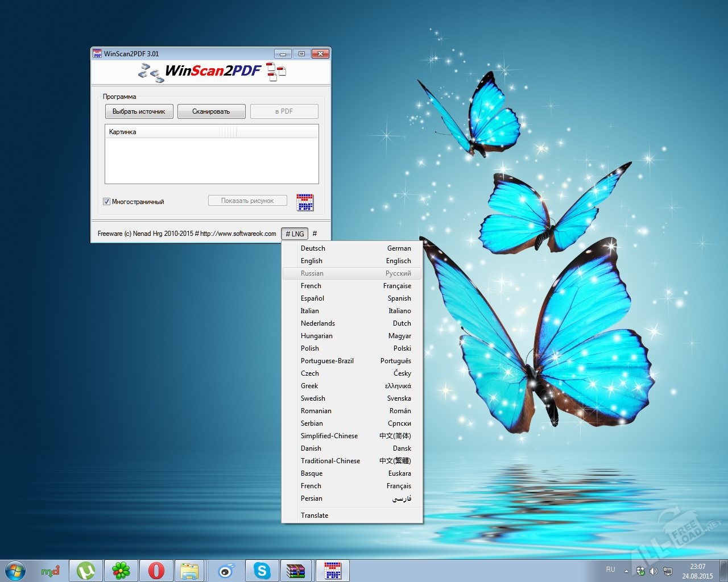Image resolution: width=728 pixels, height=582 pixels.
Task: Expand hidden system tray icons arrow
Action: (x=626, y=571)
